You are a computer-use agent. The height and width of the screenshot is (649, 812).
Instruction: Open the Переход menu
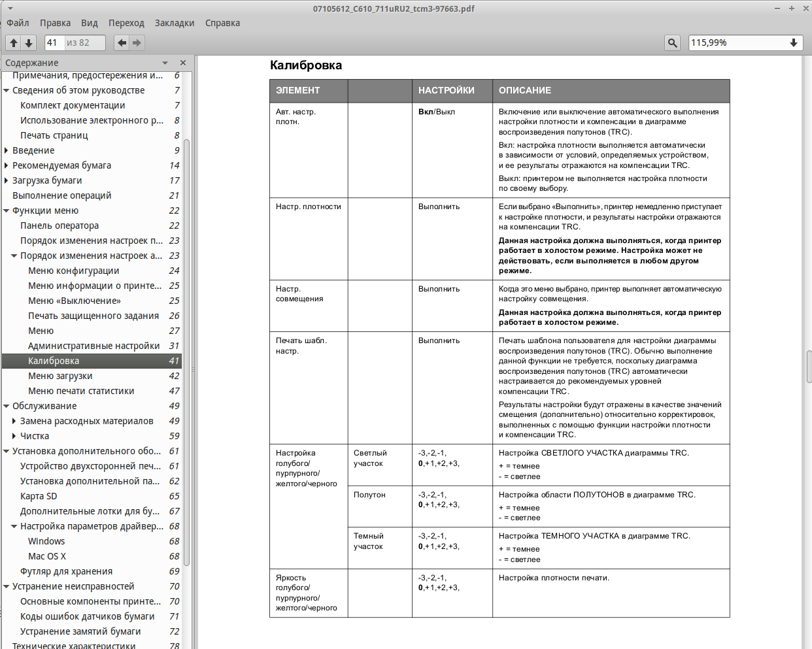(x=126, y=23)
